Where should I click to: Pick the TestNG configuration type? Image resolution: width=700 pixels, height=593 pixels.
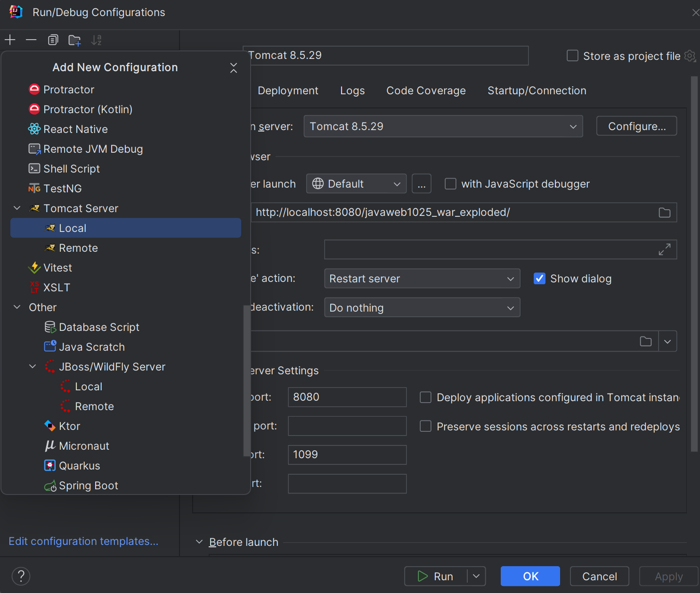(x=126, y=189)
